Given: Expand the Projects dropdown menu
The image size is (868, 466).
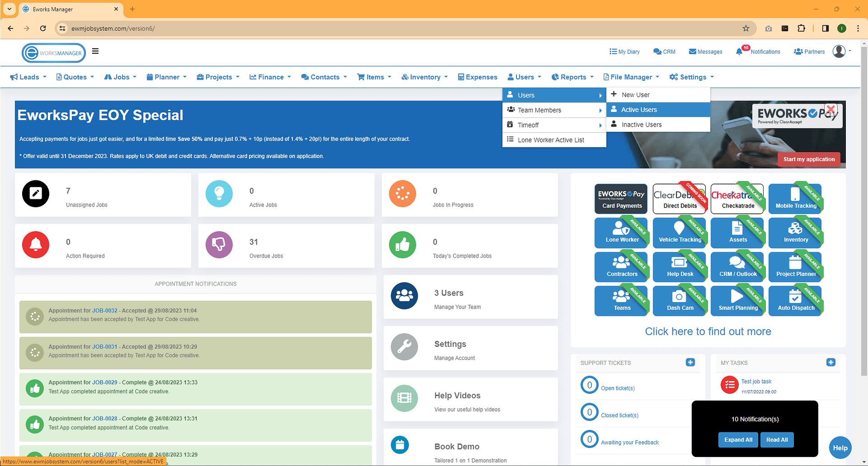Looking at the screenshot, I should [x=218, y=77].
